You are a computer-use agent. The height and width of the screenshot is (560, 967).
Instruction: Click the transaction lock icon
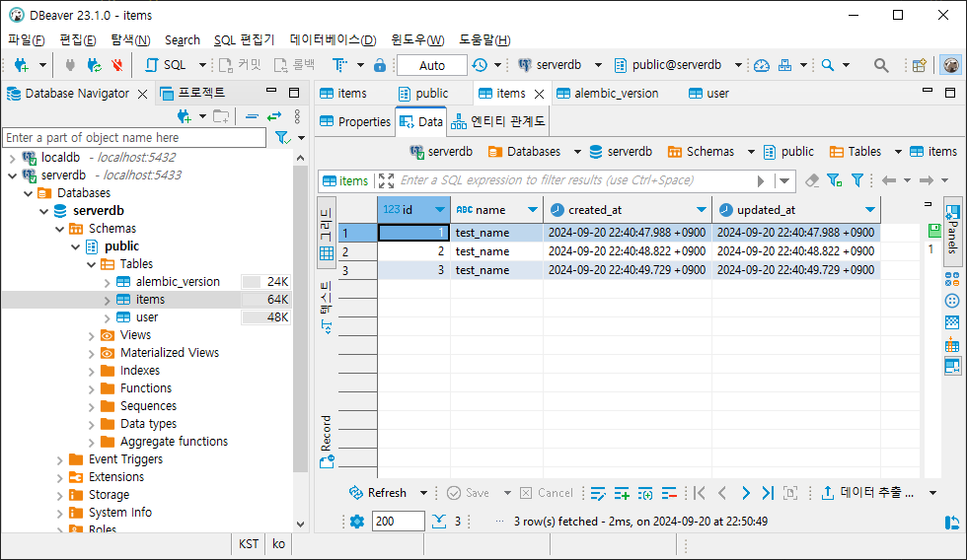380,65
